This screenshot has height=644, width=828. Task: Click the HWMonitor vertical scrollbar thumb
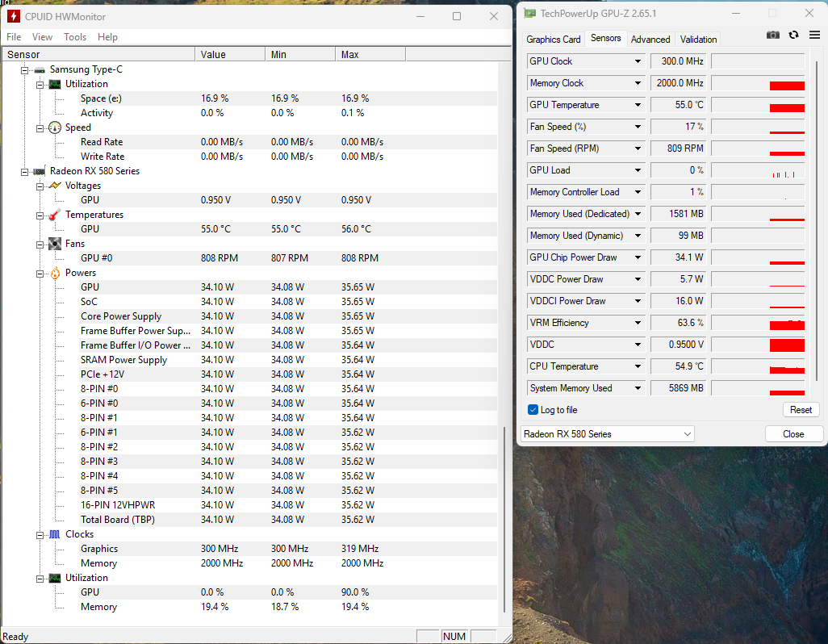[504, 519]
